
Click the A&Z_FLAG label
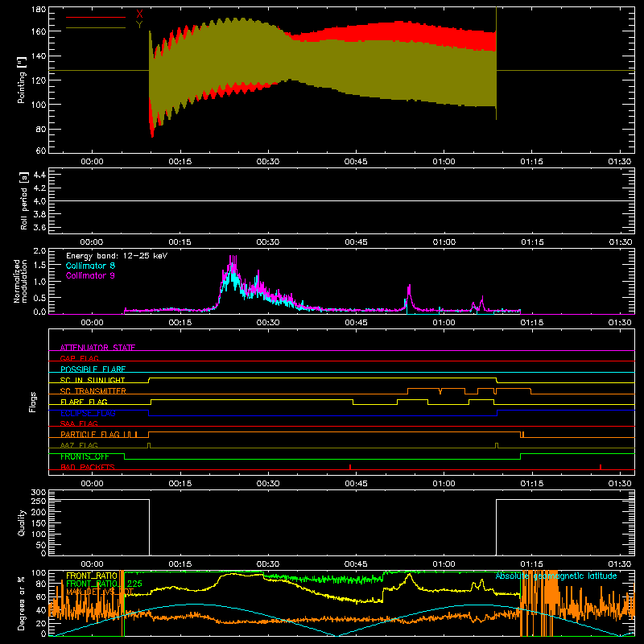79,445
